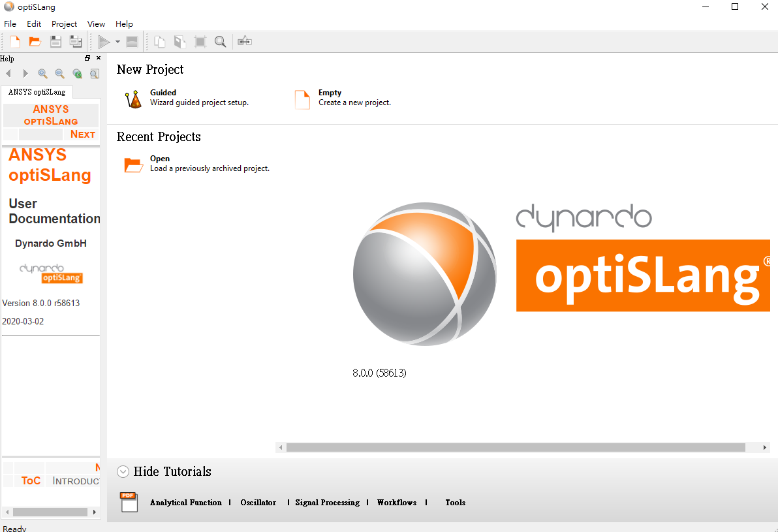Open the File menu

pos(10,23)
